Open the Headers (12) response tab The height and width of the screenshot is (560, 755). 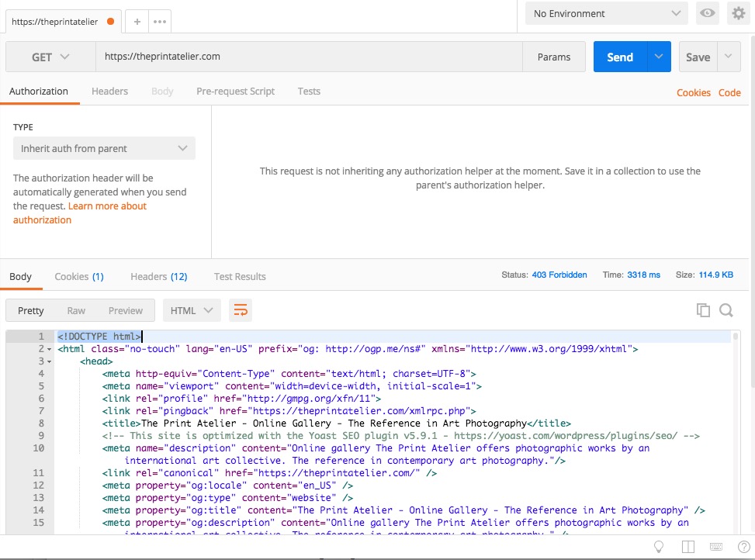coord(158,276)
